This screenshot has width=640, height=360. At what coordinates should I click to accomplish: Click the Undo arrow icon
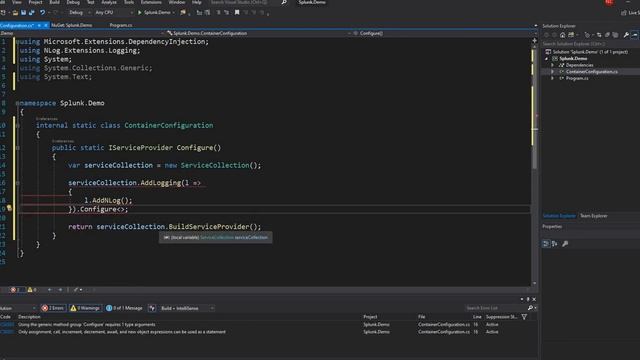pos(42,13)
